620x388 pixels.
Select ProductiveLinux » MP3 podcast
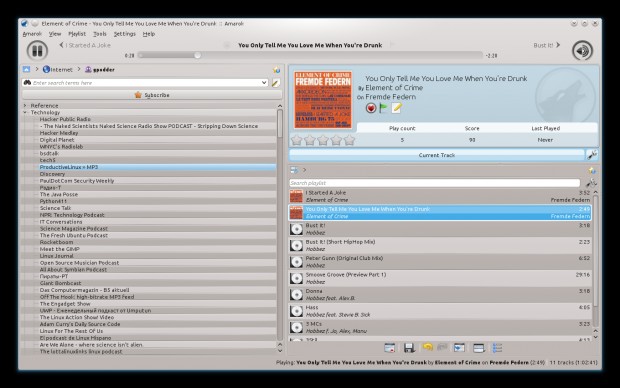point(69,167)
